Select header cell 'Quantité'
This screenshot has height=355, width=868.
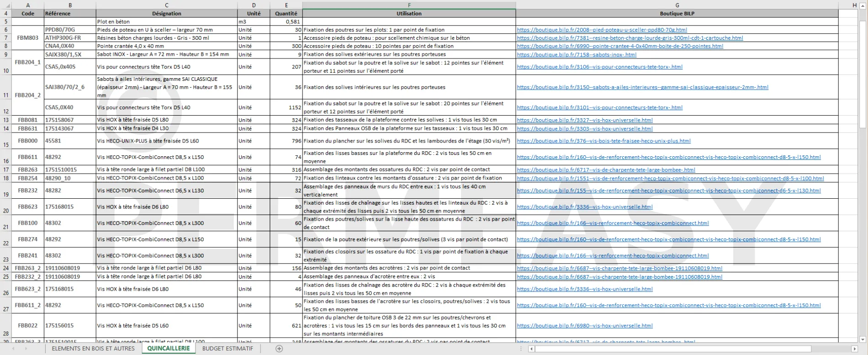coord(286,14)
